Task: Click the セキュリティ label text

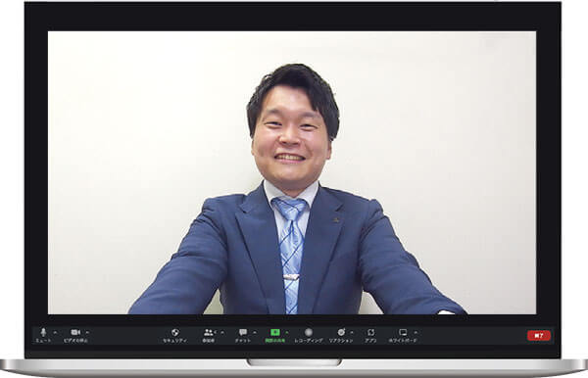Action: coord(174,341)
